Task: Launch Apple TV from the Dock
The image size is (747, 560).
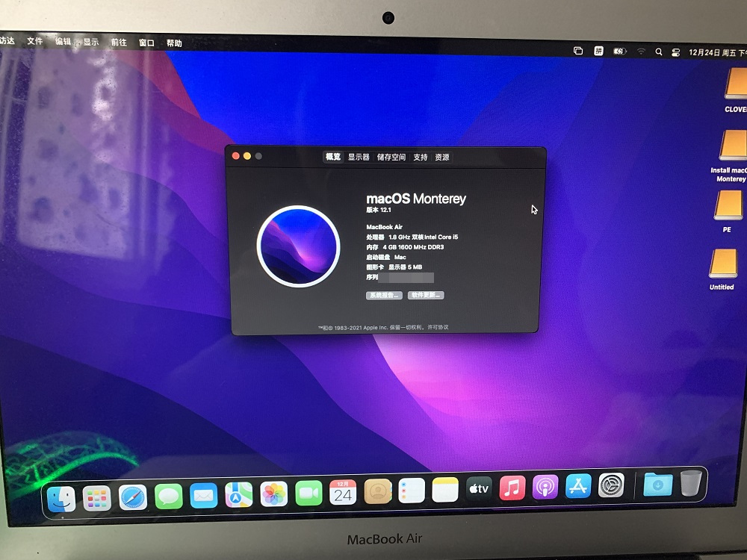Action: click(479, 489)
